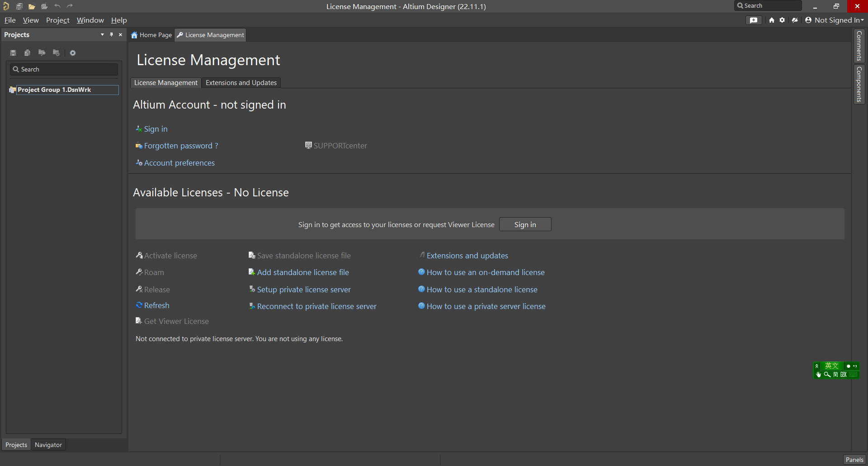Open settings gear icon in top-right toolbar

pyautogui.click(x=782, y=20)
